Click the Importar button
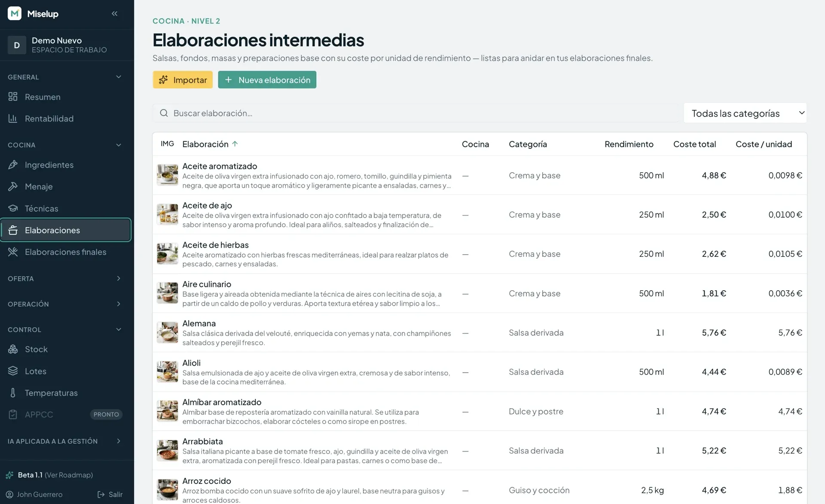 (x=183, y=80)
